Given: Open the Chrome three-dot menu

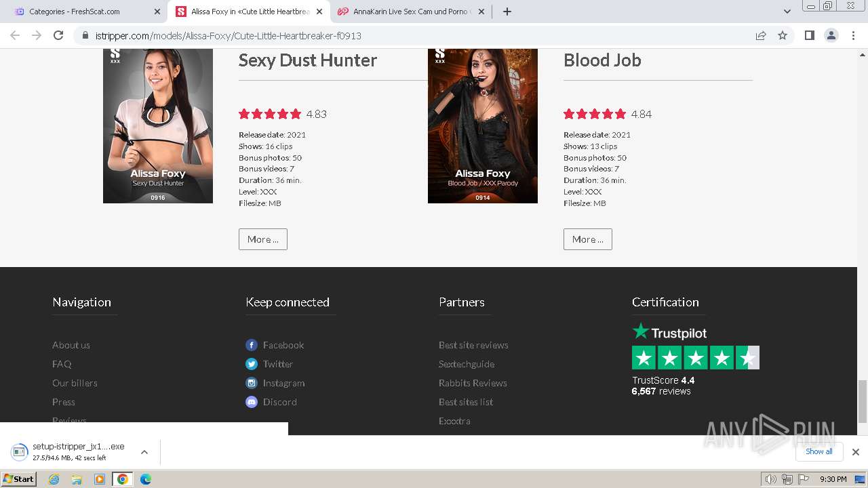Looking at the screenshot, I should click(x=853, y=35).
